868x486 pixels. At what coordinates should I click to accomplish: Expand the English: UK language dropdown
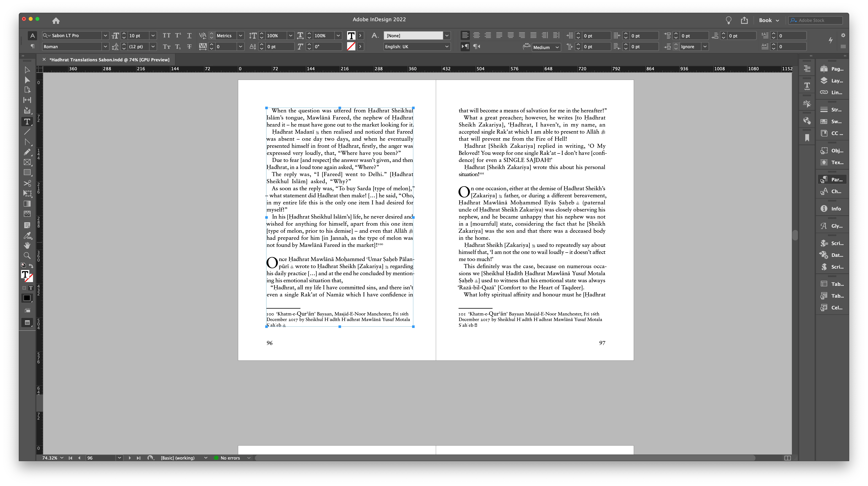pyautogui.click(x=447, y=47)
